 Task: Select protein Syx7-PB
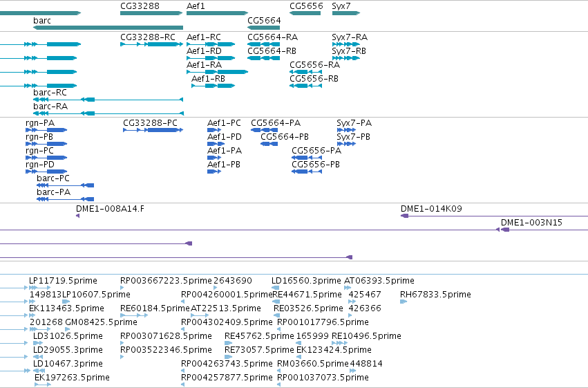(x=353, y=137)
